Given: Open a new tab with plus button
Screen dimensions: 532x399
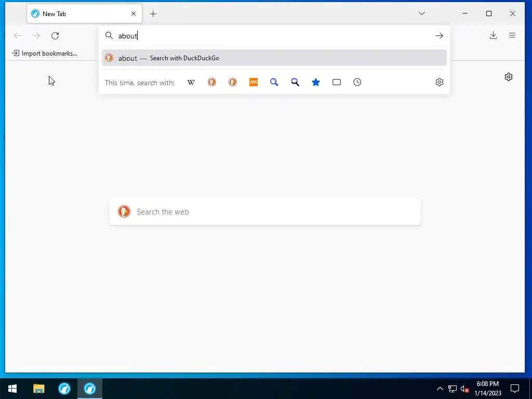Looking at the screenshot, I should coord(153,14).
